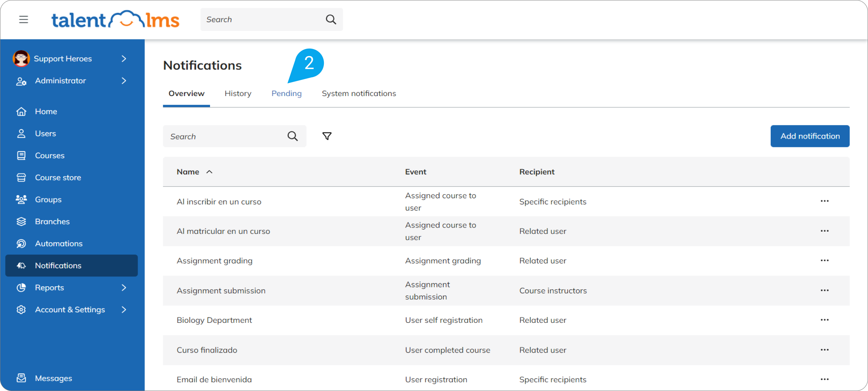Open options for Biology Department row

(x=825, y=320)
